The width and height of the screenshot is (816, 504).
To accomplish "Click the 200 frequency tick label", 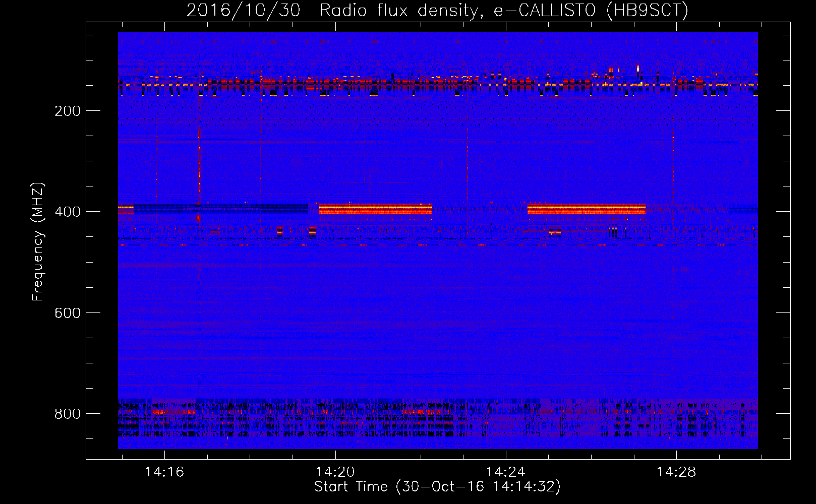I will pyautogui.click(x=68, y=111).
